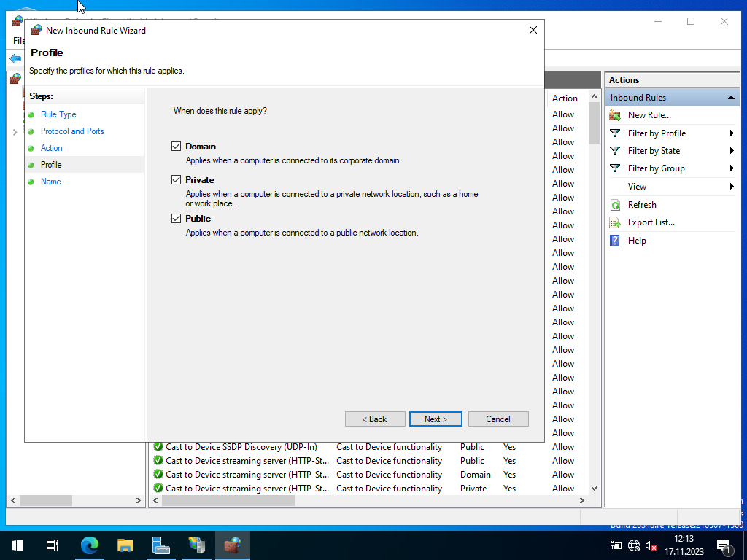Uncheck the Private profile checkbox

[x=176, y=180]
